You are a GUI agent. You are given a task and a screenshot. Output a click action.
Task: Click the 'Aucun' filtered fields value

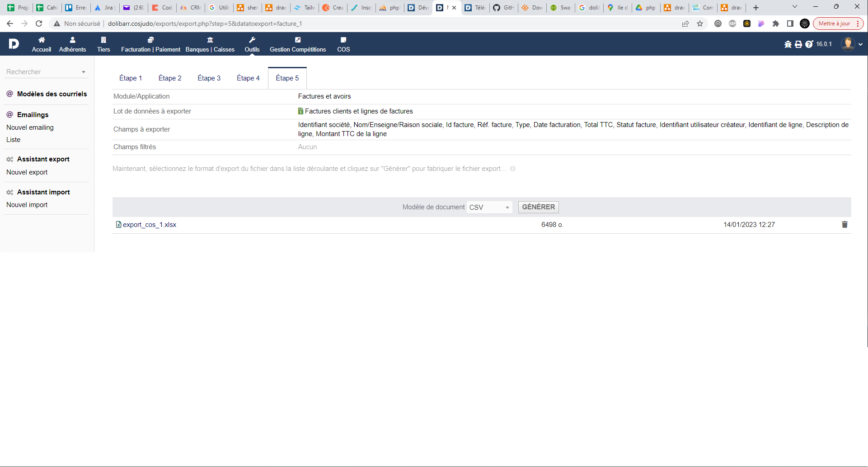coord(307,147)
